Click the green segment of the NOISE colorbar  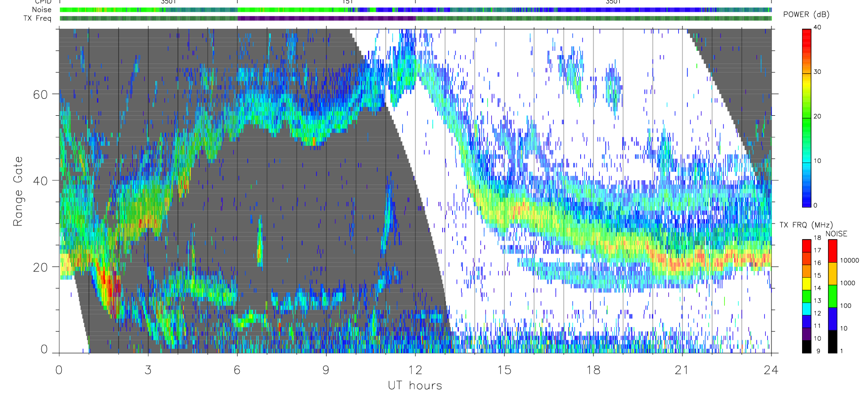click(x=833, y=296)
